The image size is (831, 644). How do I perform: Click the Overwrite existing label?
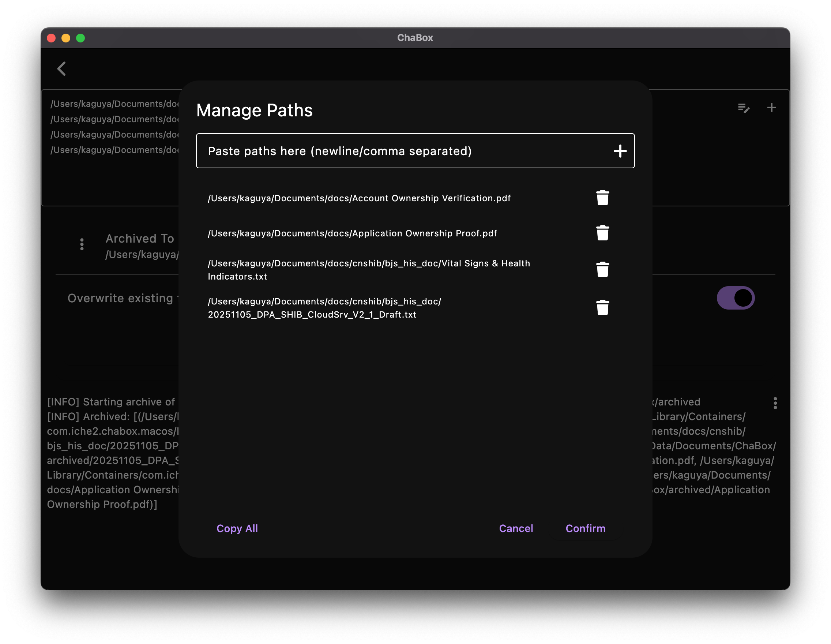tap(123, 298)
